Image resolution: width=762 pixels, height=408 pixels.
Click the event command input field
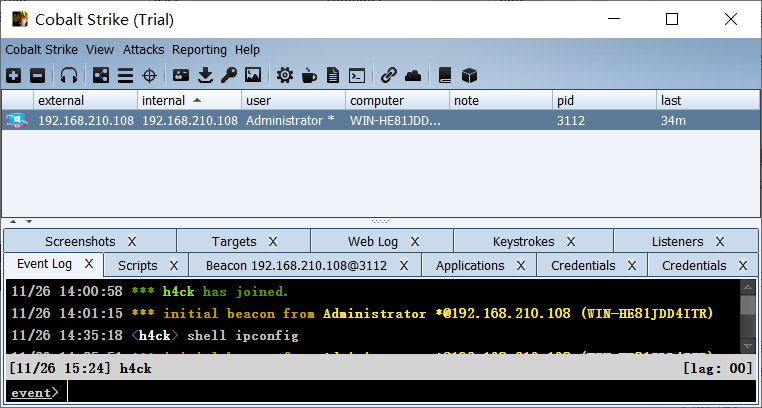click(400, 393)
